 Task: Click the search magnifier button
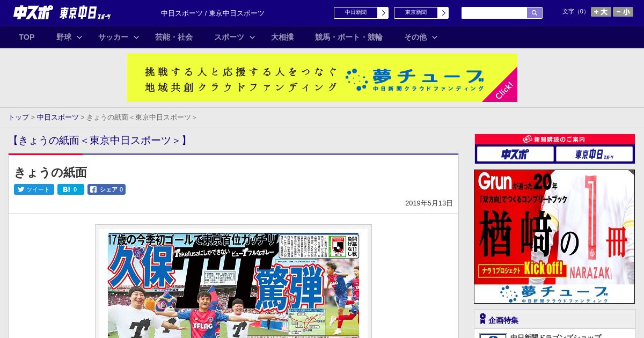pos(535,13)
